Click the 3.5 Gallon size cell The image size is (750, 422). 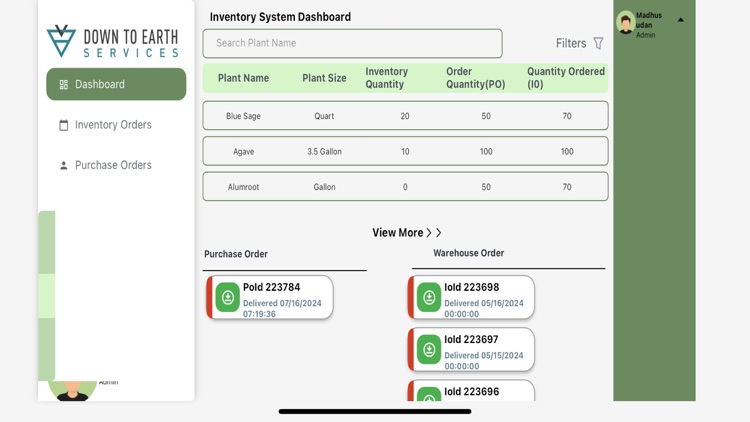coord(324,152)
